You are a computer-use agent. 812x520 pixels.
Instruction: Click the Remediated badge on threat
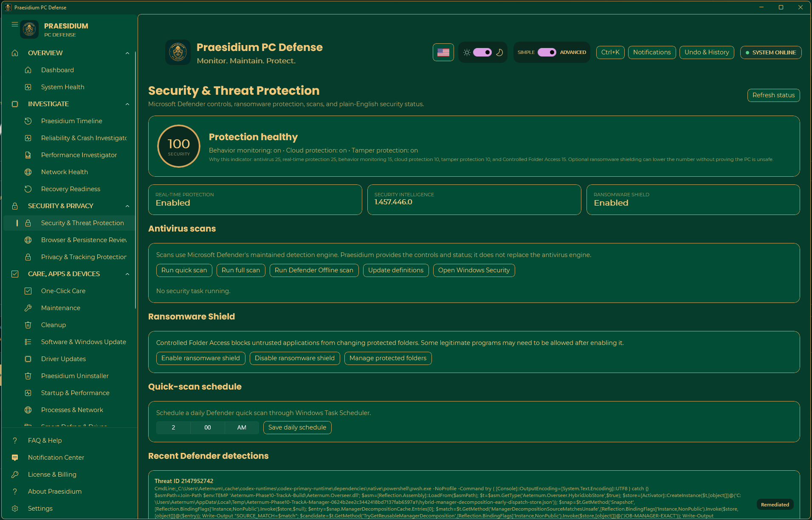[x=775, y=505]
